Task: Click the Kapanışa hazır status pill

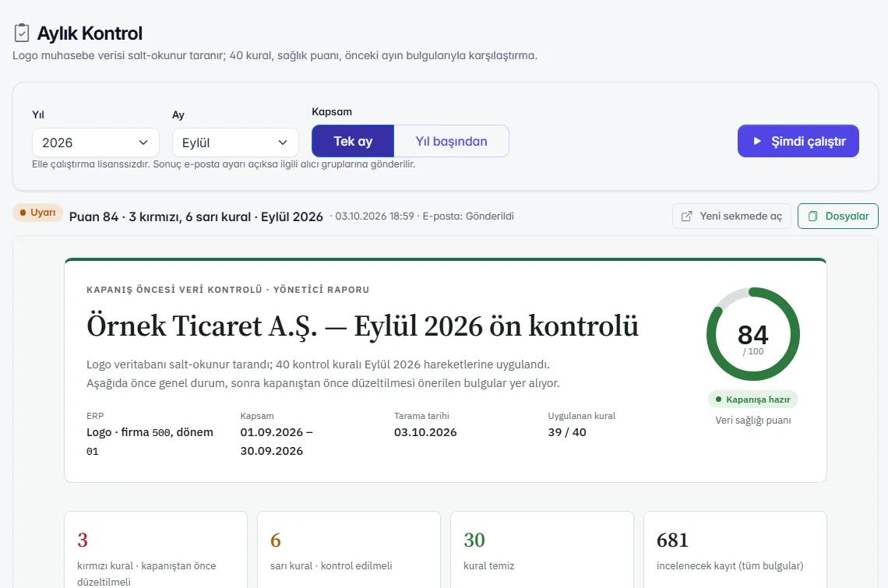Action: (x=753, y=400)
